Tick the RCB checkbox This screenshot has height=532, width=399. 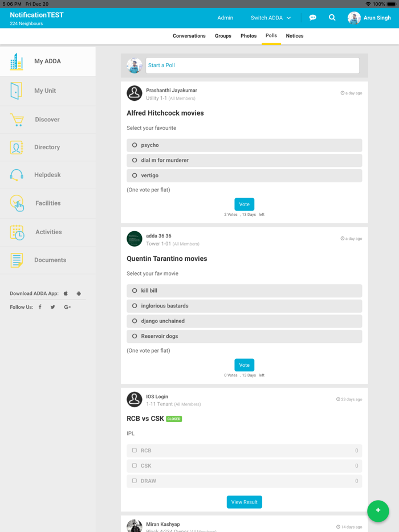135,451
